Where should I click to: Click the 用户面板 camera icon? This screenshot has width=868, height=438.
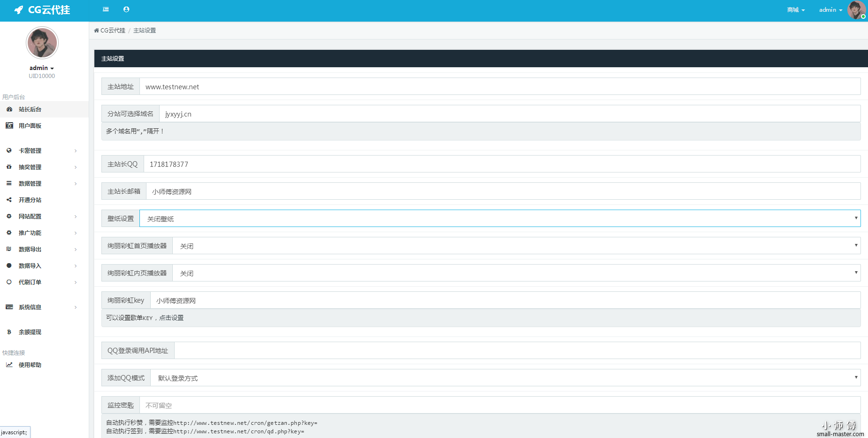pyautogui.click(x=9, y=125)
